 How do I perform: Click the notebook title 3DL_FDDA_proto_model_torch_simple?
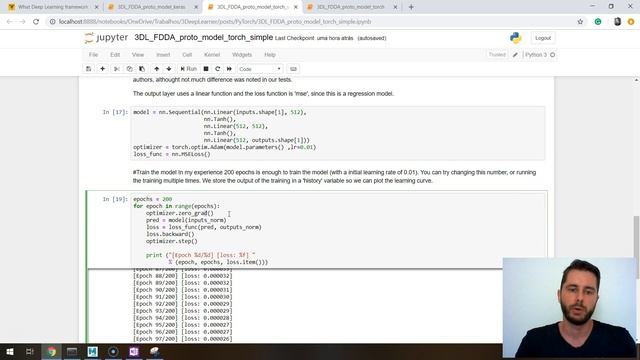click(x=204, y=38)
